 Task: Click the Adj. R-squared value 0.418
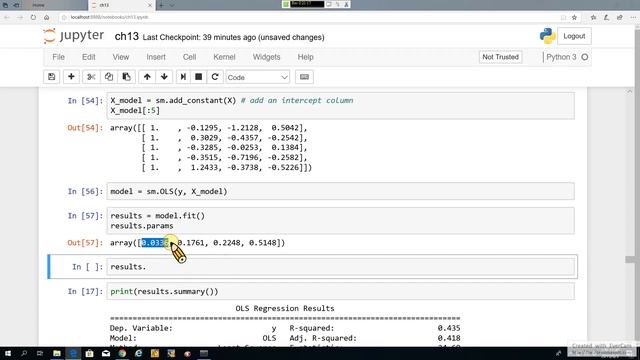pyautogui.click(x=449, y=338)
